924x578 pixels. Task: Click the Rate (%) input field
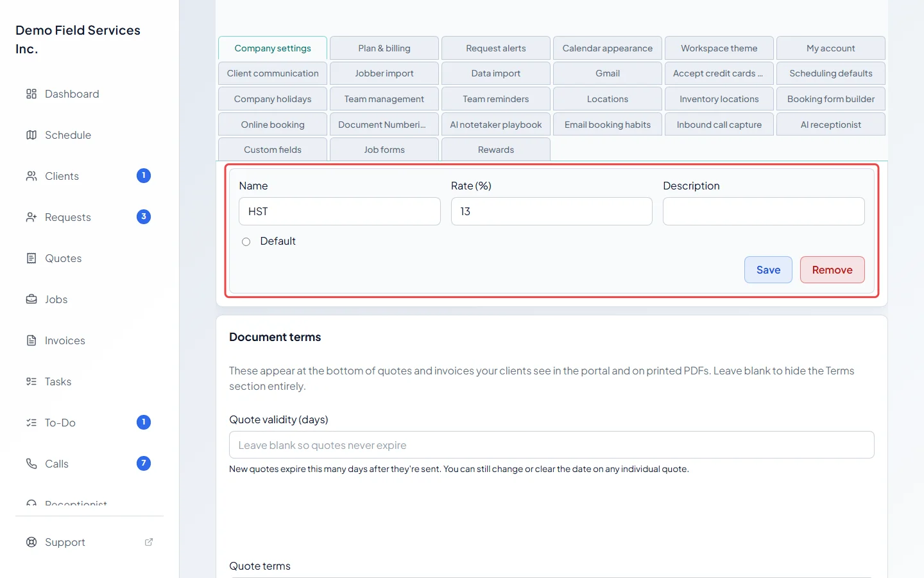click(552, 211)
